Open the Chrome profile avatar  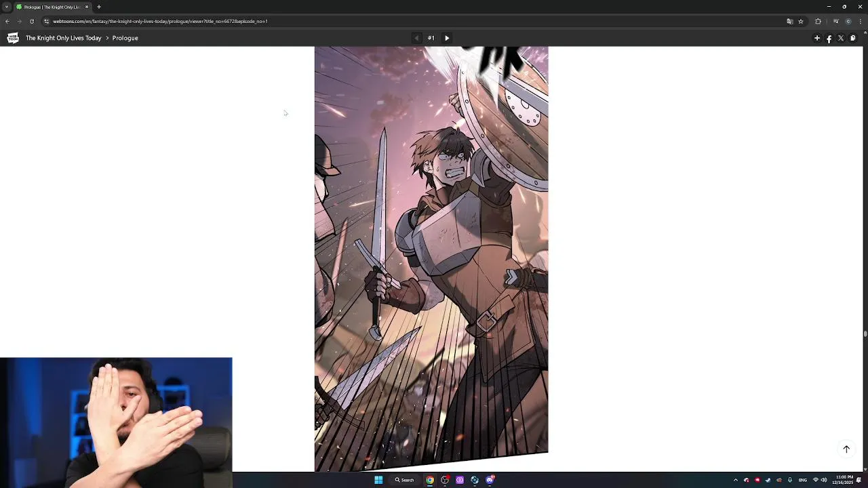(848, 21)
